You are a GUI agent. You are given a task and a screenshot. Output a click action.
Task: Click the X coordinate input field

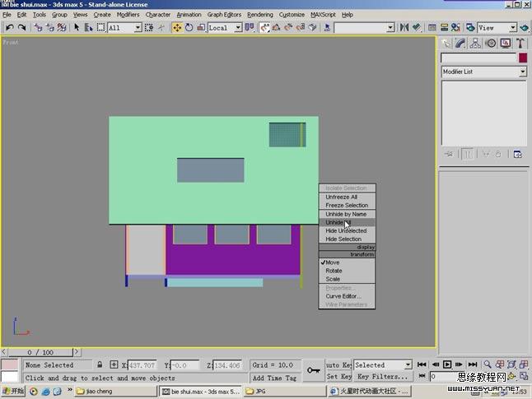click(x=142, y=365)
